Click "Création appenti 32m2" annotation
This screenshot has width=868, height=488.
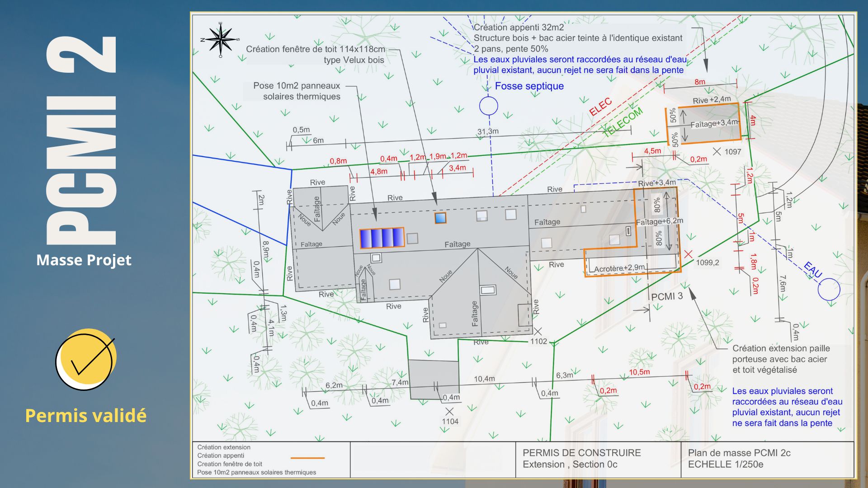coord(519,27)
